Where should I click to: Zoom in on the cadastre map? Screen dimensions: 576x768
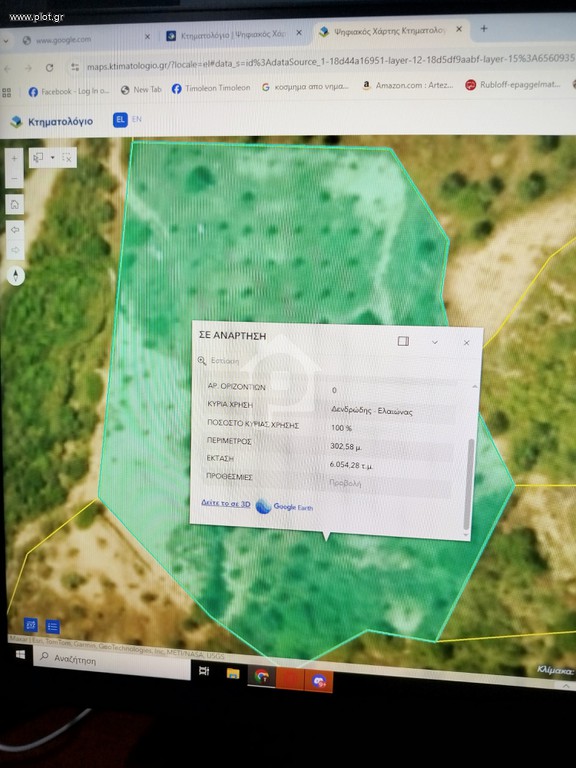click(15, 158)
